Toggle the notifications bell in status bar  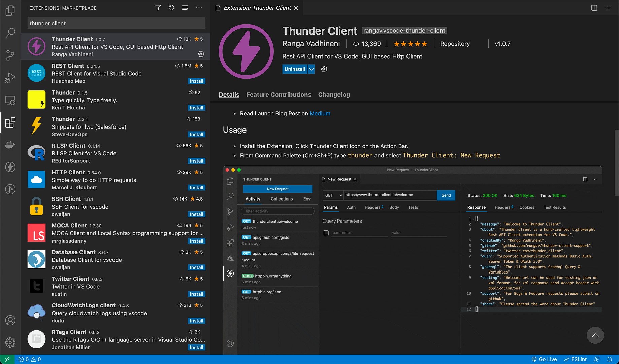click(x=610, y=359)
